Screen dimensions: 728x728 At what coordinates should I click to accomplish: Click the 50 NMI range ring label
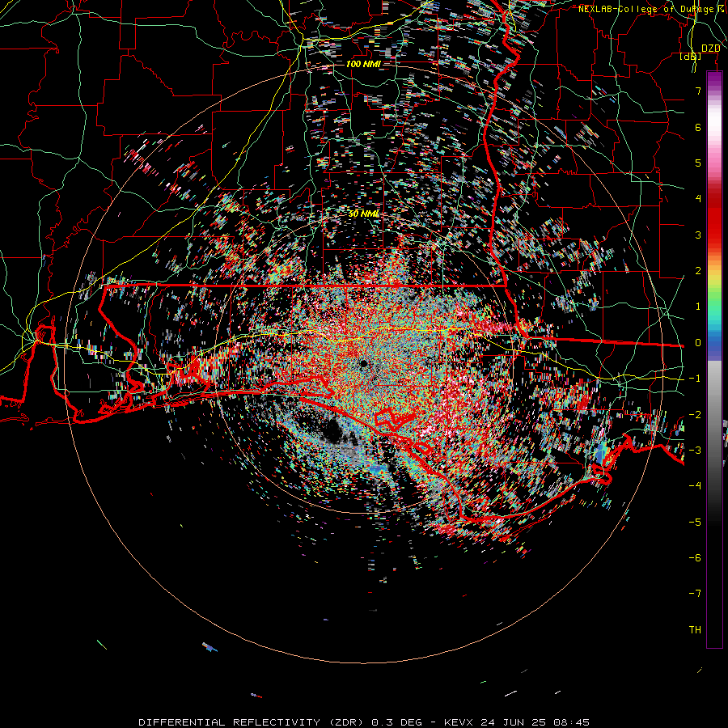(x=363, y=214)
